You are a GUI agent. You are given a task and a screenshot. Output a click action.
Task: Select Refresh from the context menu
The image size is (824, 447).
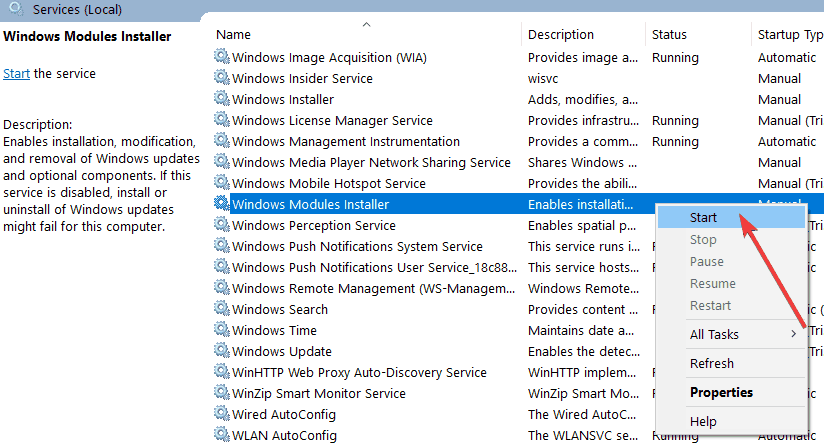coord(731,363)
